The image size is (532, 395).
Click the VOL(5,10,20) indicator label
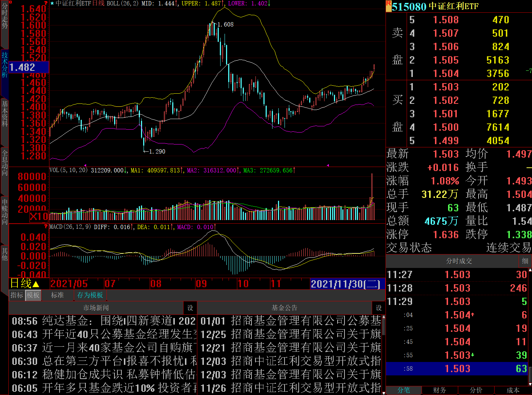click(69, 170)
